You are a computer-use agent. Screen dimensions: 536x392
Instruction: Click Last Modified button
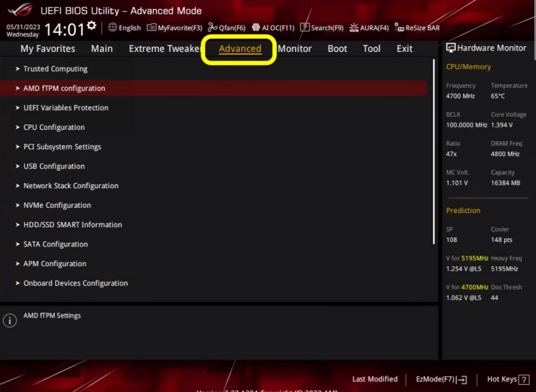(375, 379)
